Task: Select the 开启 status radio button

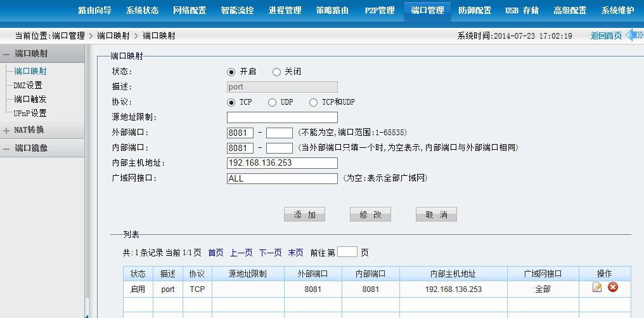Action: click(x=231, y=72)
